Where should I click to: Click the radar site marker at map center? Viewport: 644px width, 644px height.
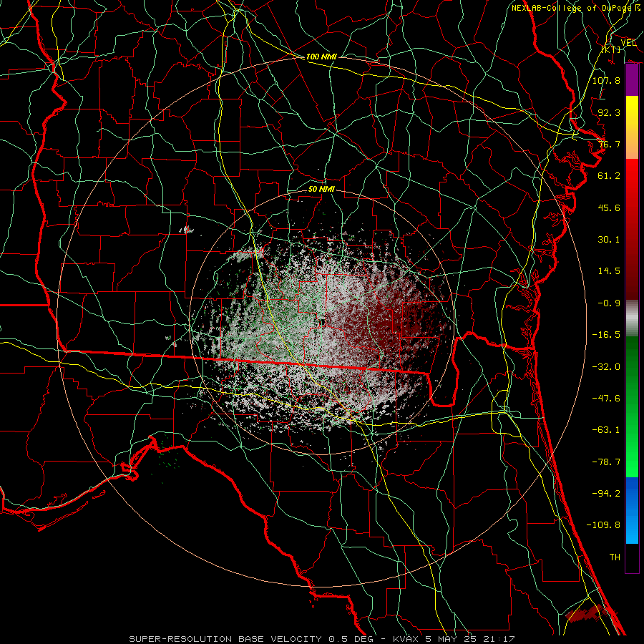pyautogui.click(x=323, y=323)
